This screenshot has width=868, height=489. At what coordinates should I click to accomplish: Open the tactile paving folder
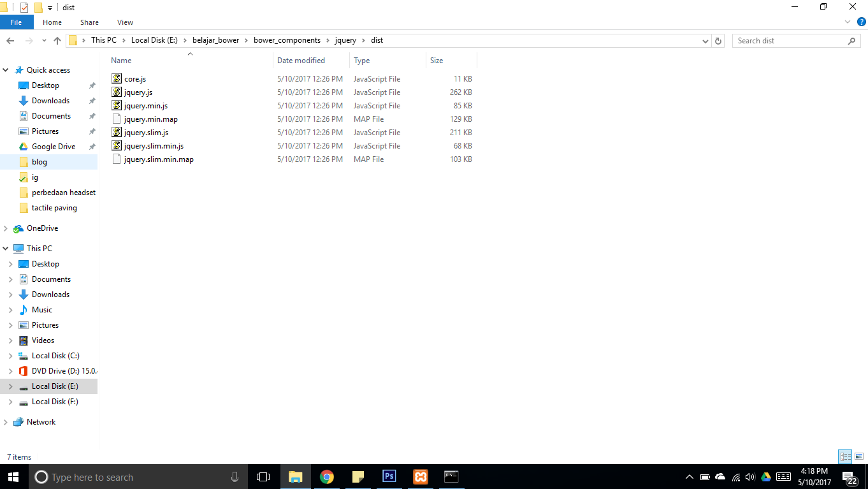coord(54,208)
